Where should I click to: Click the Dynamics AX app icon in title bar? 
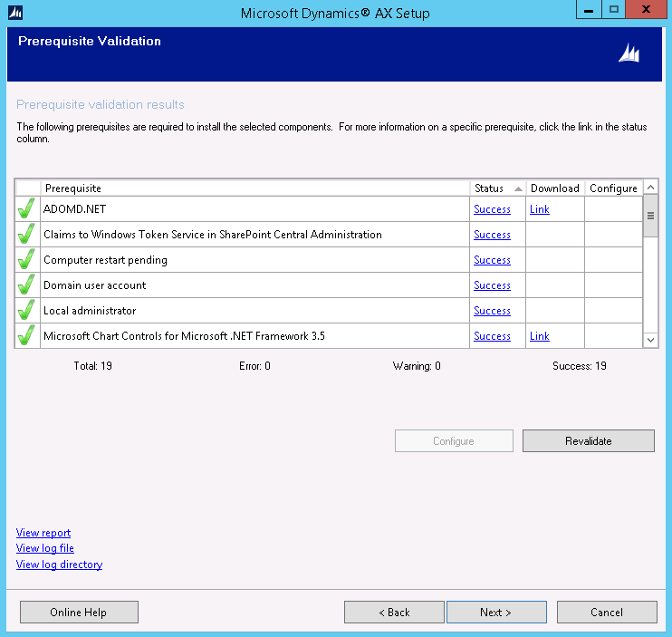[x=15, y=13]
